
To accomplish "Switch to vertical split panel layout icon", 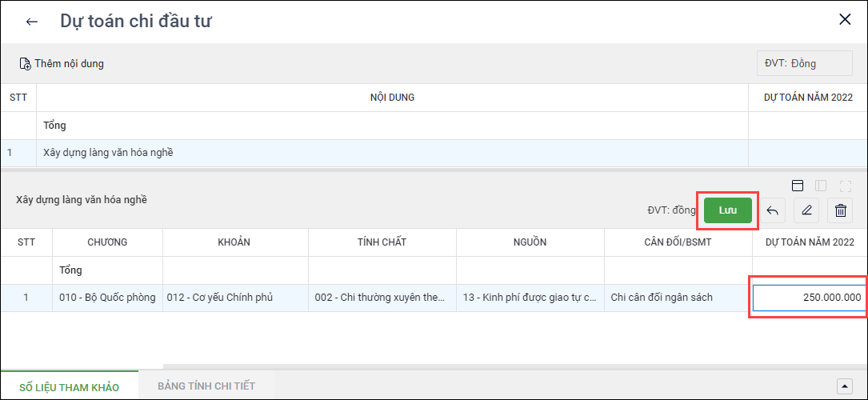I will (x=821, y=186).
